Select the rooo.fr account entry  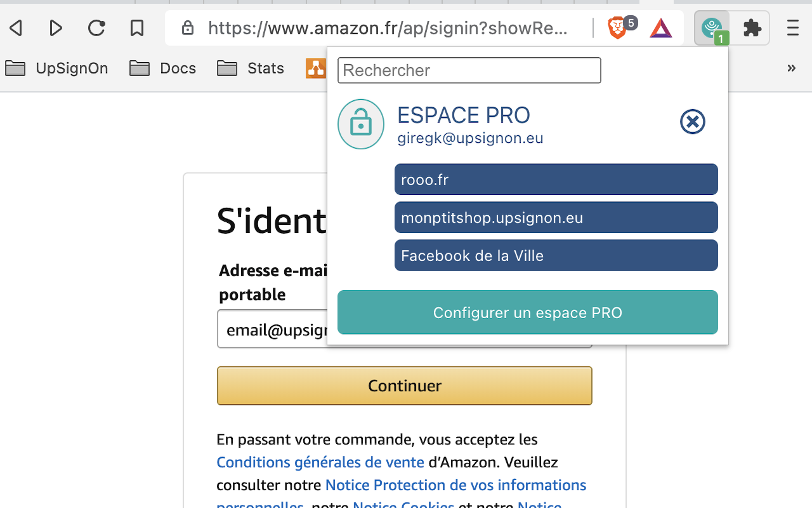[x=556, y=180]
